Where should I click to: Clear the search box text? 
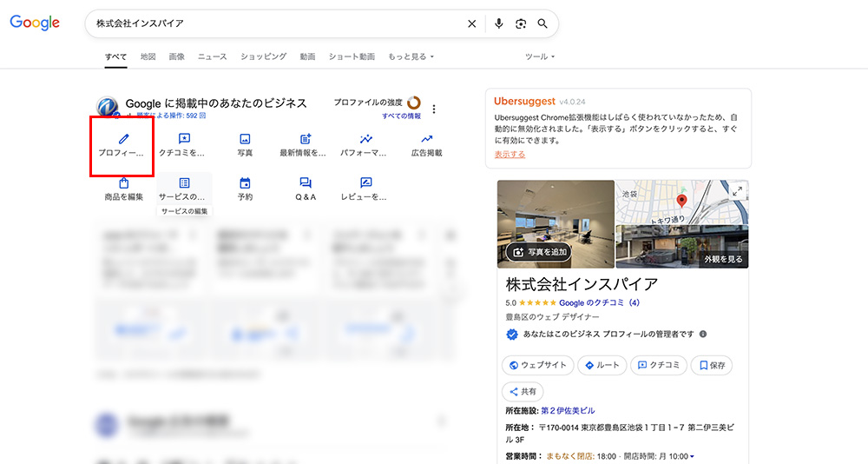point(471,23)
